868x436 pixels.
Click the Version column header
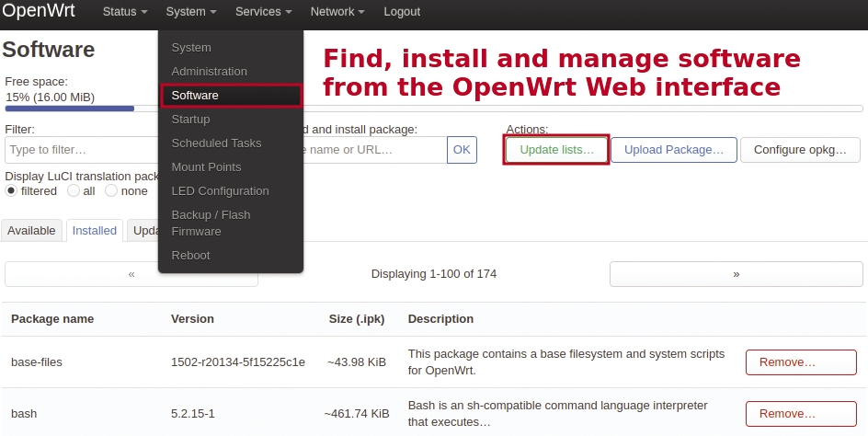click(x=192, y=318)
